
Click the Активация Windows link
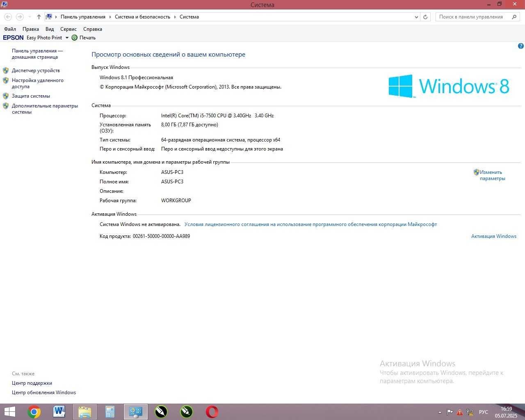(494, 236)
